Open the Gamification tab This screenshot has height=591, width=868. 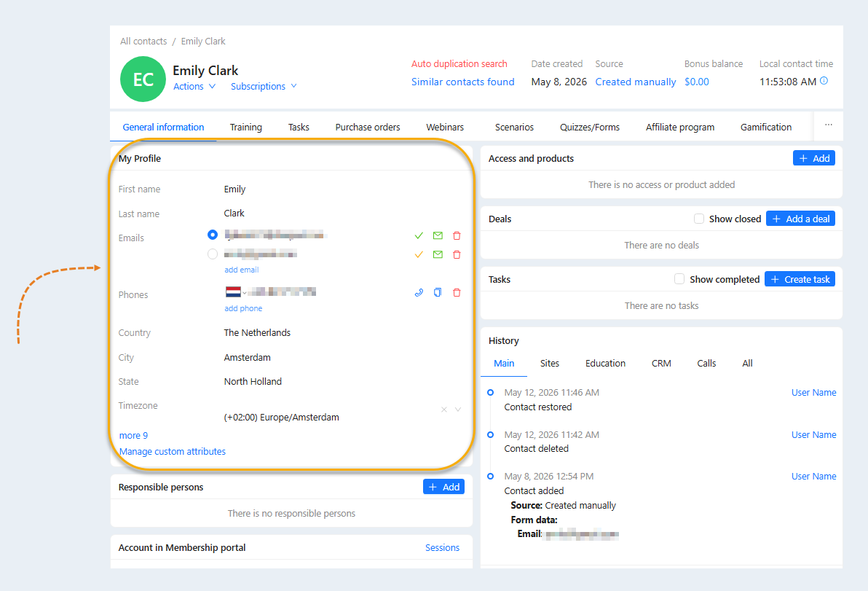coord(765,127)
